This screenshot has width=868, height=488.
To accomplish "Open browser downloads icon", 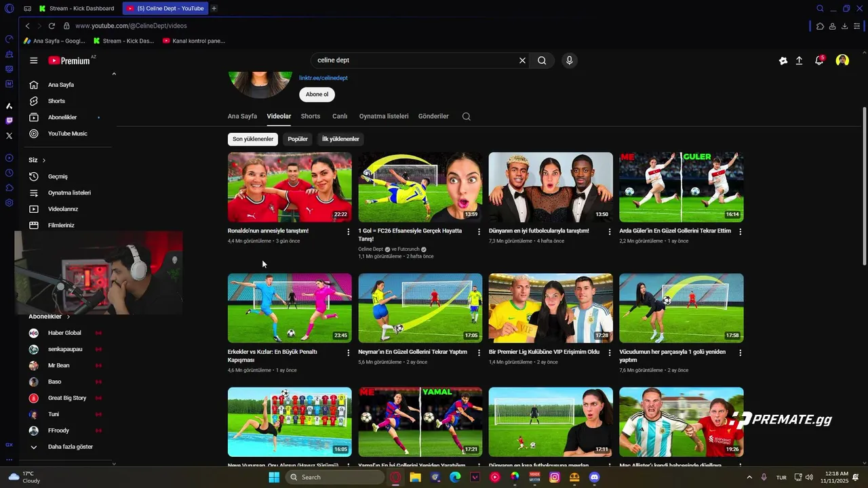I will [844, 26].
